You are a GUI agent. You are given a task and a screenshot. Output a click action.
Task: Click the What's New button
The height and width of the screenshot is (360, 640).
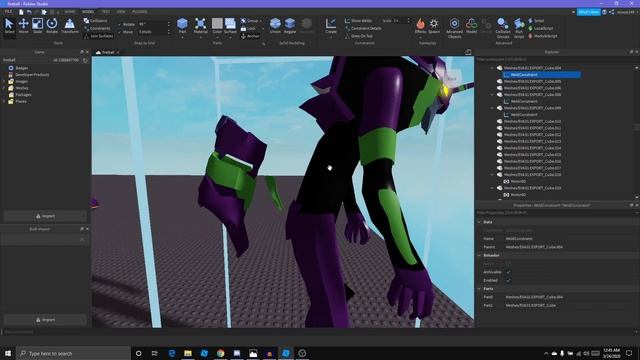click(589, 12)
